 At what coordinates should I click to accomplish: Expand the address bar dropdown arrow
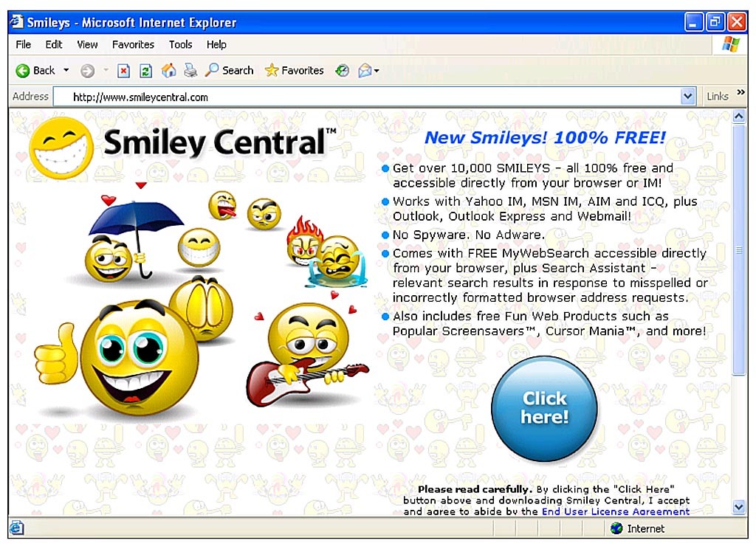pyautogui.click(x=688, y=97)
